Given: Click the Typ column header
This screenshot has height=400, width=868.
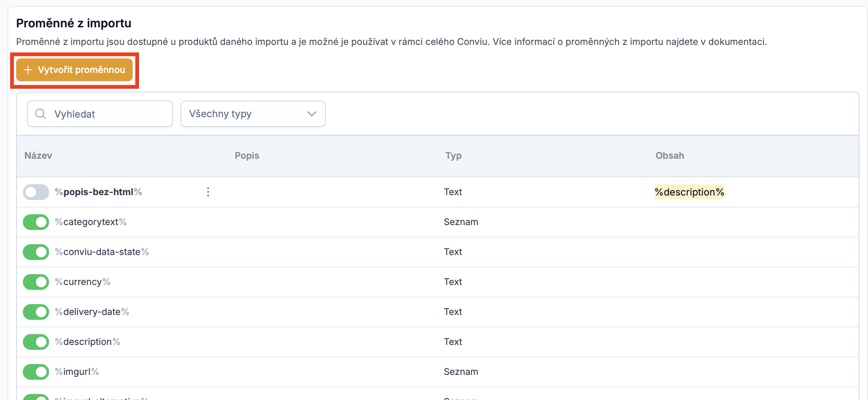Looking at the screenshot, I should 453,156.
